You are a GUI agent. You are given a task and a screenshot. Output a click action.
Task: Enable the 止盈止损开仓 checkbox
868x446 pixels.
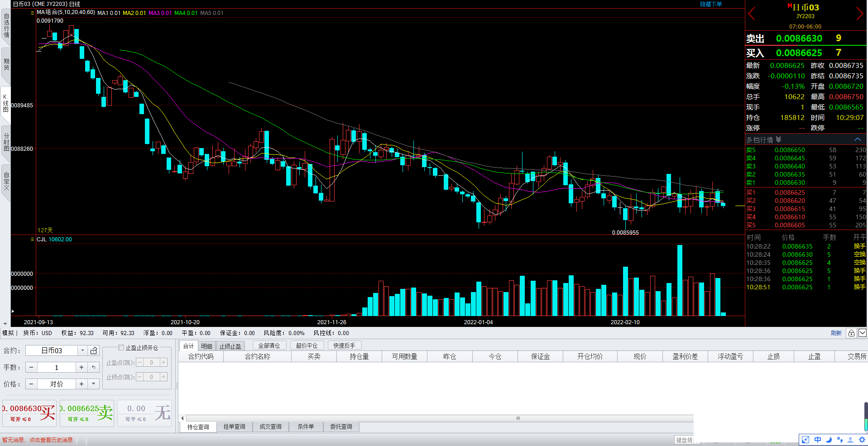point(121,348)
